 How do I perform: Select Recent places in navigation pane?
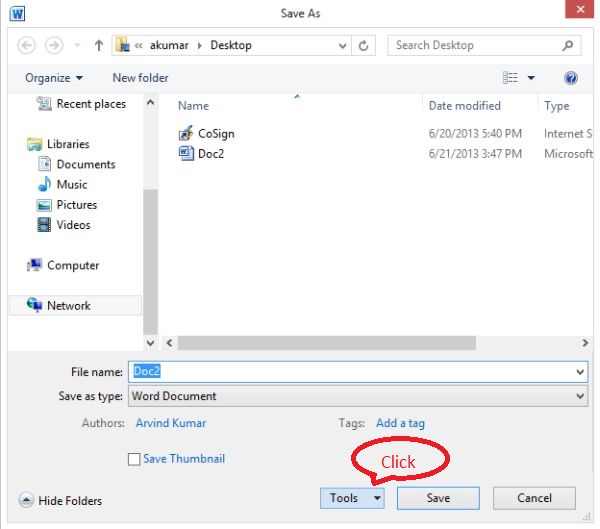[x=91, y=104]
